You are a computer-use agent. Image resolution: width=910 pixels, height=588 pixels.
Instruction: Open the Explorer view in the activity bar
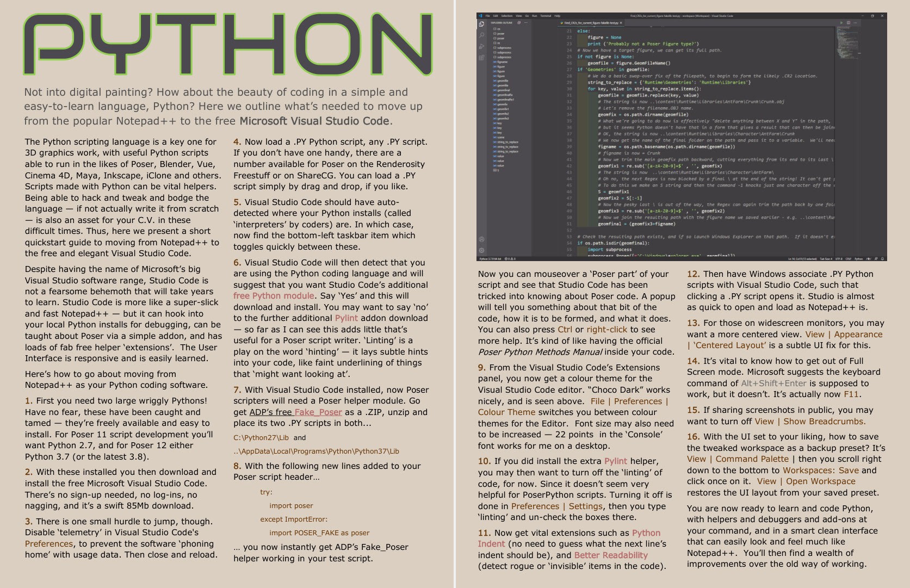(x=481, y=24)
